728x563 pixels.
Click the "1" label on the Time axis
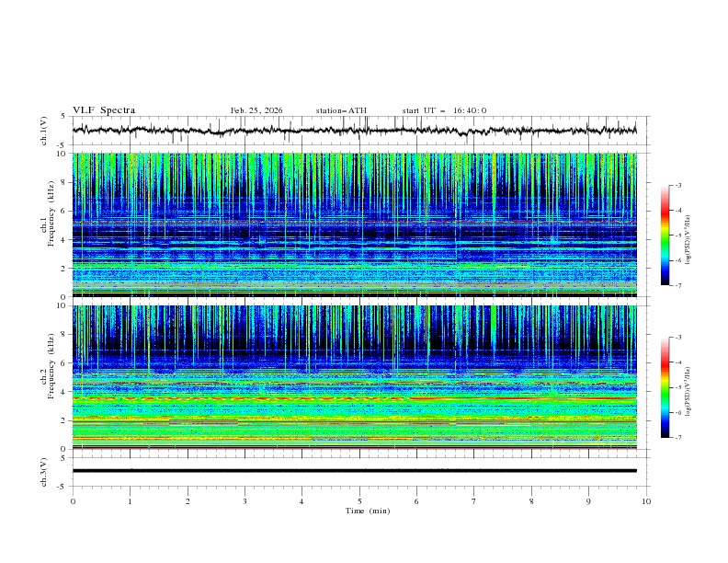pyautogui.click(x=130, y=501)
